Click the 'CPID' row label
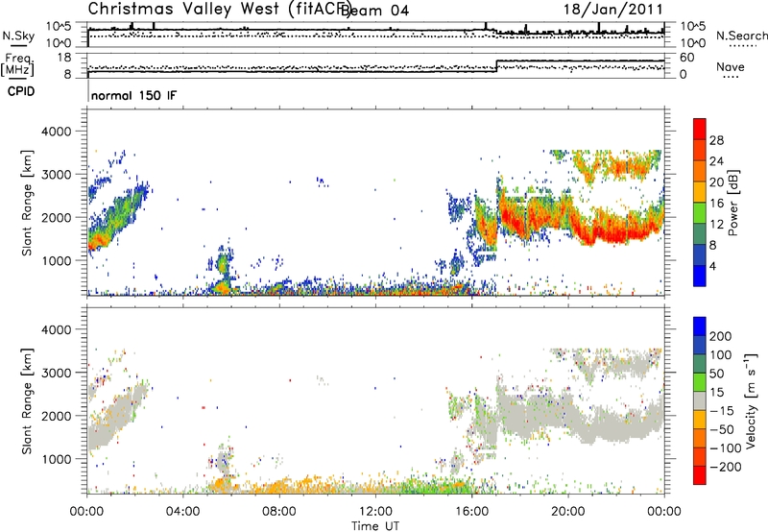 click(21, 91)
